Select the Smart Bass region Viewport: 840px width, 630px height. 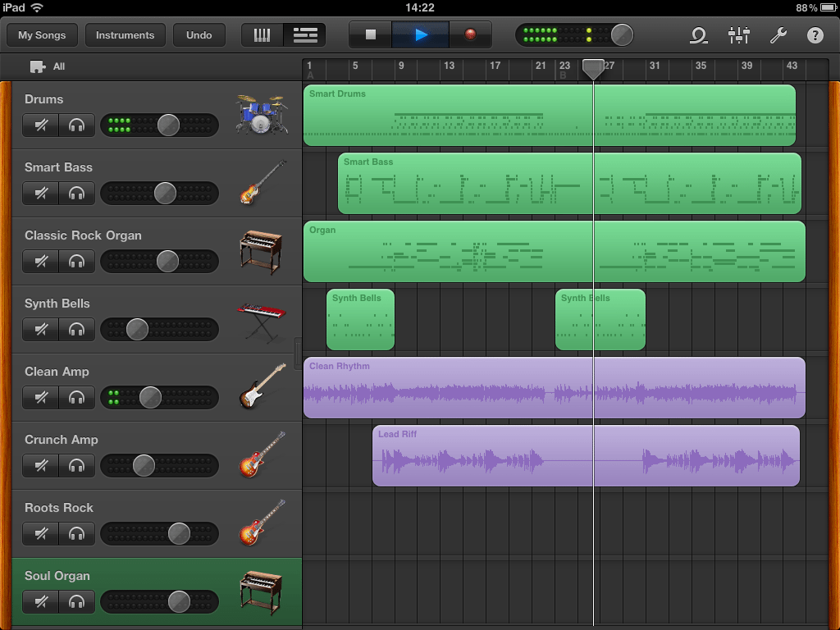(x=569, y=183)
